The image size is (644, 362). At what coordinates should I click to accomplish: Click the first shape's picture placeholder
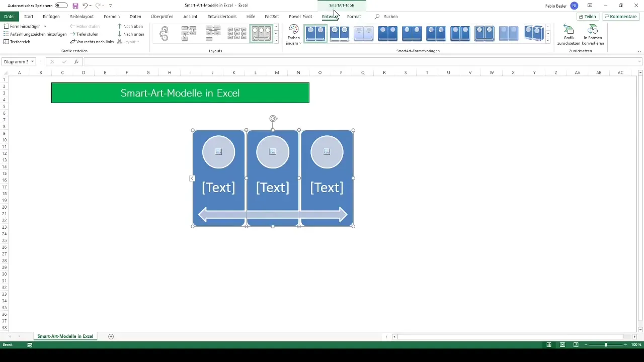[218, 151]
